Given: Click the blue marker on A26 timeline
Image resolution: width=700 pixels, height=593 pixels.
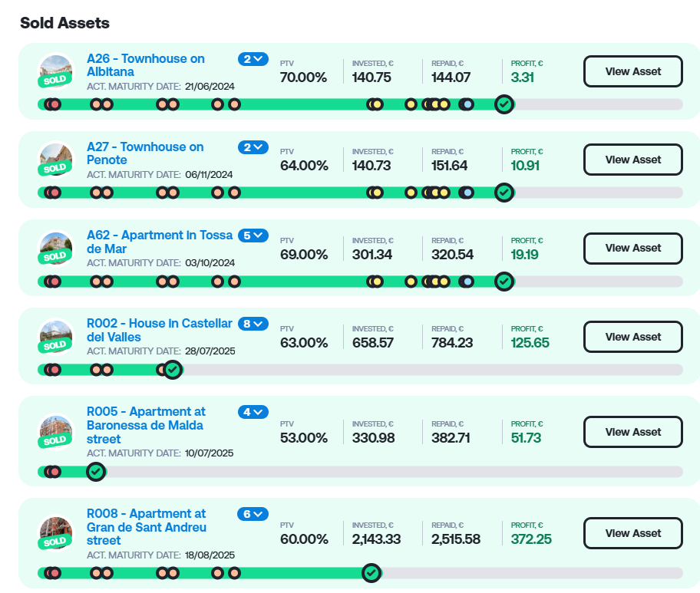Looking at the screenshot, I should coord(467,104).
